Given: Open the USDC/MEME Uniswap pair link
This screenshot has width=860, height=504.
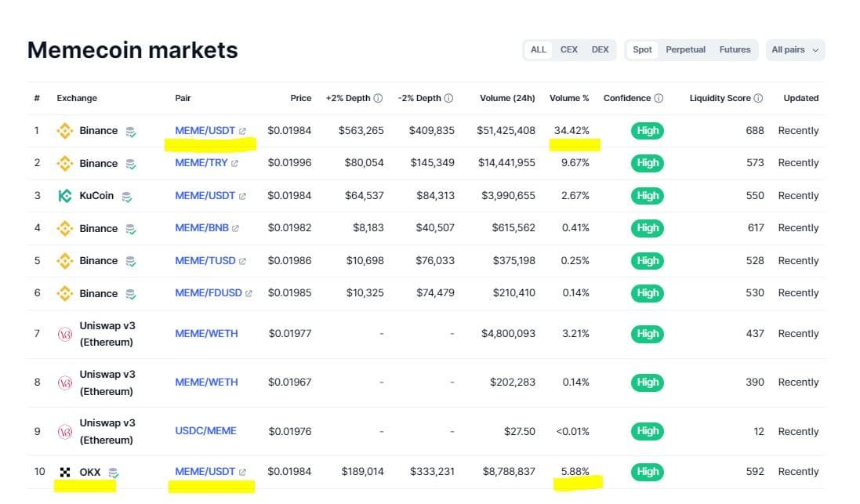Looking at the screenshot, I should click(x=205, y=430).
